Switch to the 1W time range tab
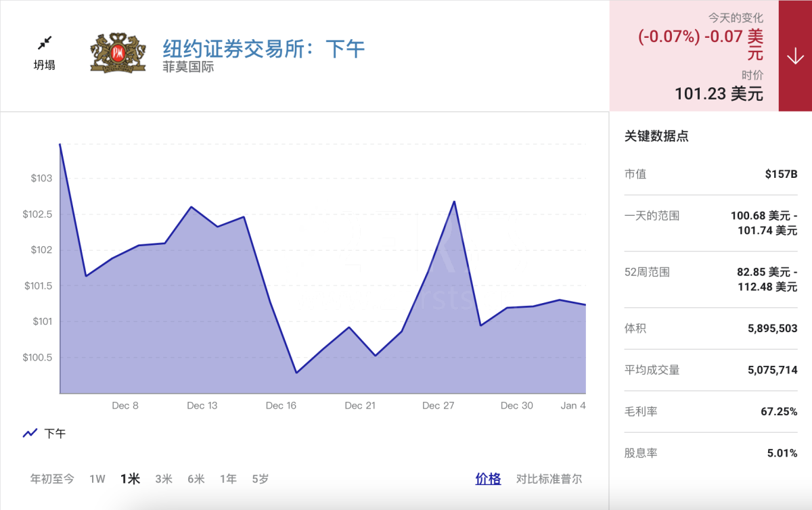 tap(97, 478)
